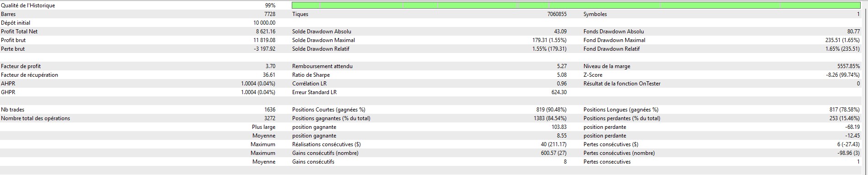Select 'Positions Courtes (gagnées %)' label
The height and width of the screenshot is (175, 868).
[329, 110]
